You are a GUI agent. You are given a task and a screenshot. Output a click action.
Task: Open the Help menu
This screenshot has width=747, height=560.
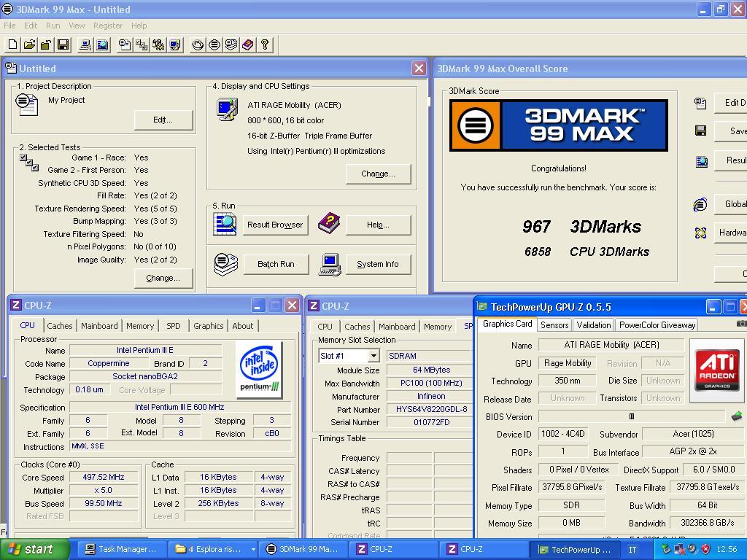(x=139, y=26)
